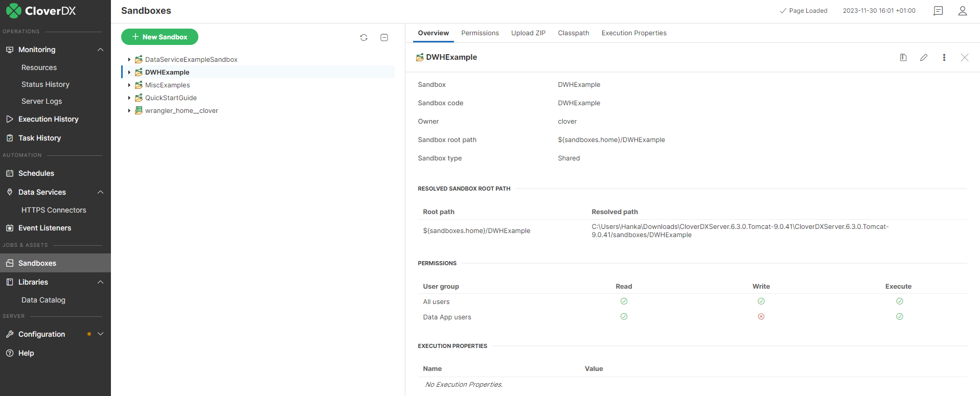Expand the DWHExample tree node
The image size is (980, 396).
tap(129, 73)
